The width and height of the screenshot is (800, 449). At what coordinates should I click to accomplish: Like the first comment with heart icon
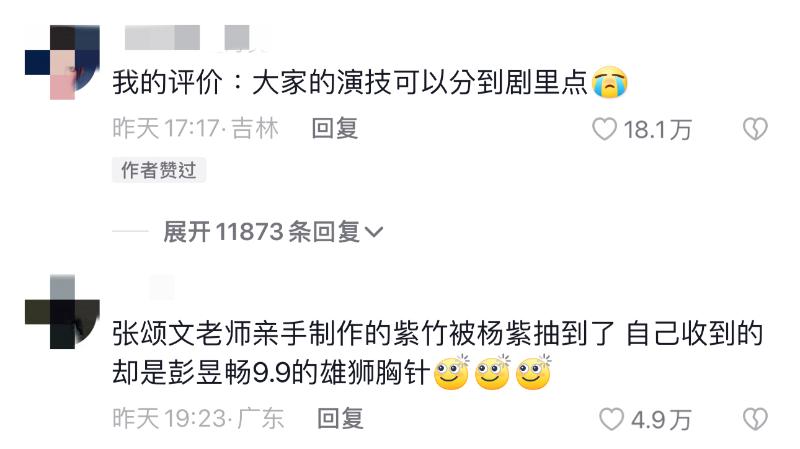605,129
